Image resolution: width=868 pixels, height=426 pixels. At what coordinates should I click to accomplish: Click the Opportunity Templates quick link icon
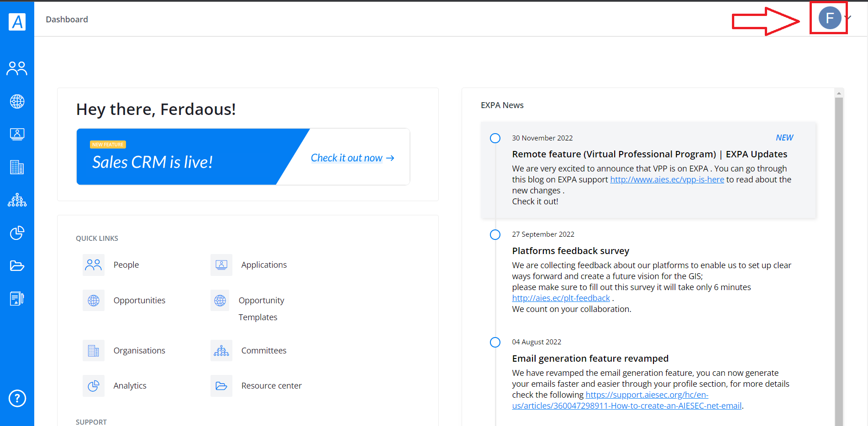coord(220,300)
